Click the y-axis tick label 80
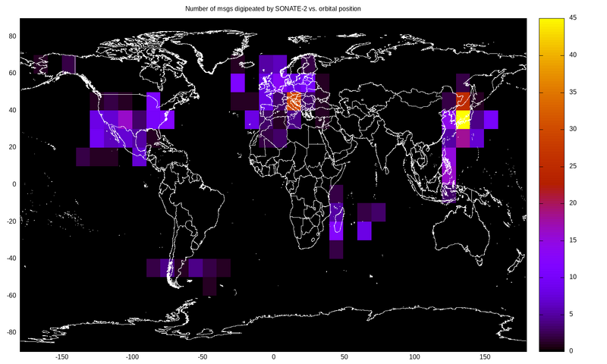Image resolution: width=607 pixels, height=364 pixels. 13,36
